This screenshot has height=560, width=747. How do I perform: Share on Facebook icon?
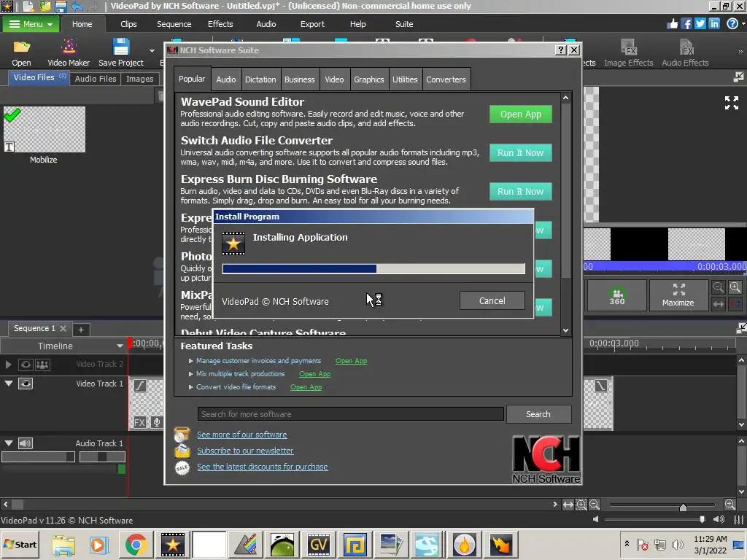[x=686, y=24]
